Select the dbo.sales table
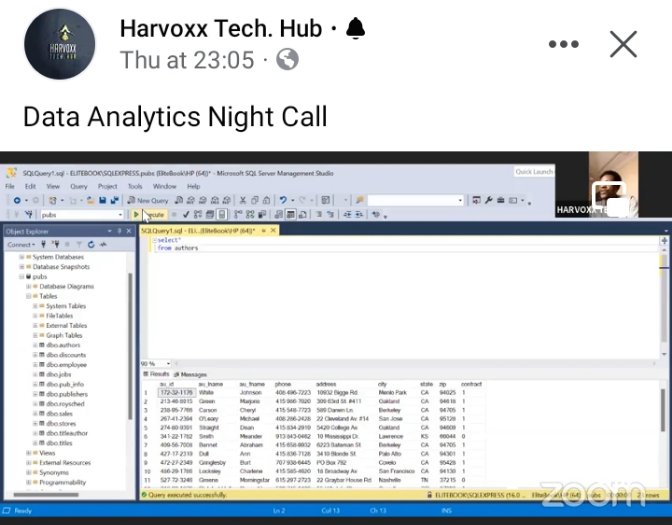 click(59, 414)
